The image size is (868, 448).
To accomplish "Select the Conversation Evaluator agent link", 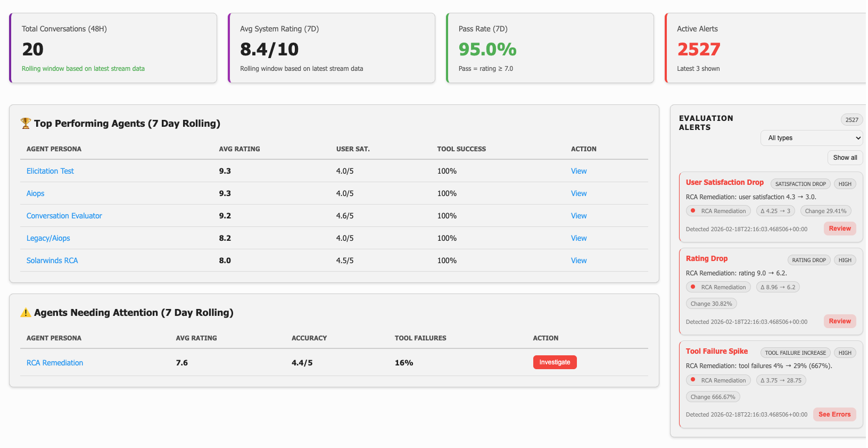I will 64,216.
